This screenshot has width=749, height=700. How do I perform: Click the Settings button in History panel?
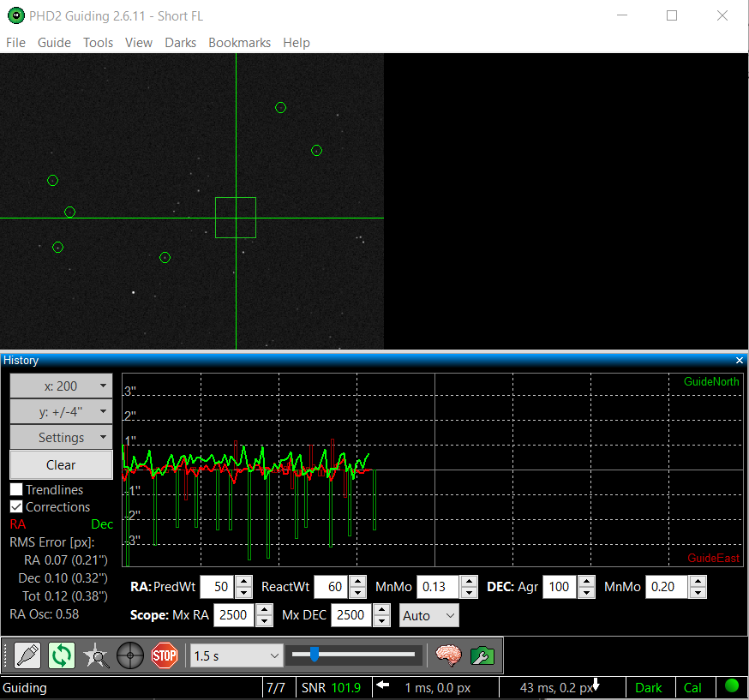coord(61,438)
